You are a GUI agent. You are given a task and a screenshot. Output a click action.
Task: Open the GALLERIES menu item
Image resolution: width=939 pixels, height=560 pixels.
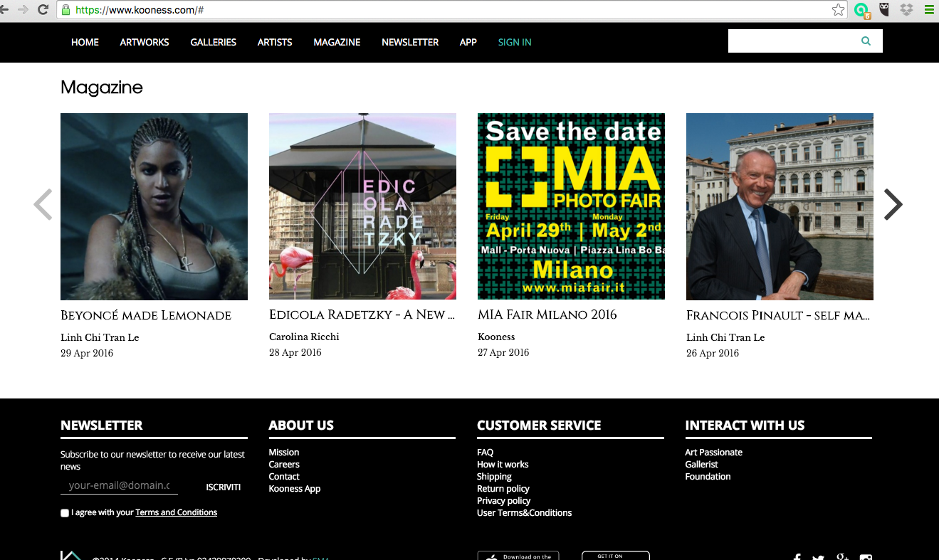tap(214, 43)
